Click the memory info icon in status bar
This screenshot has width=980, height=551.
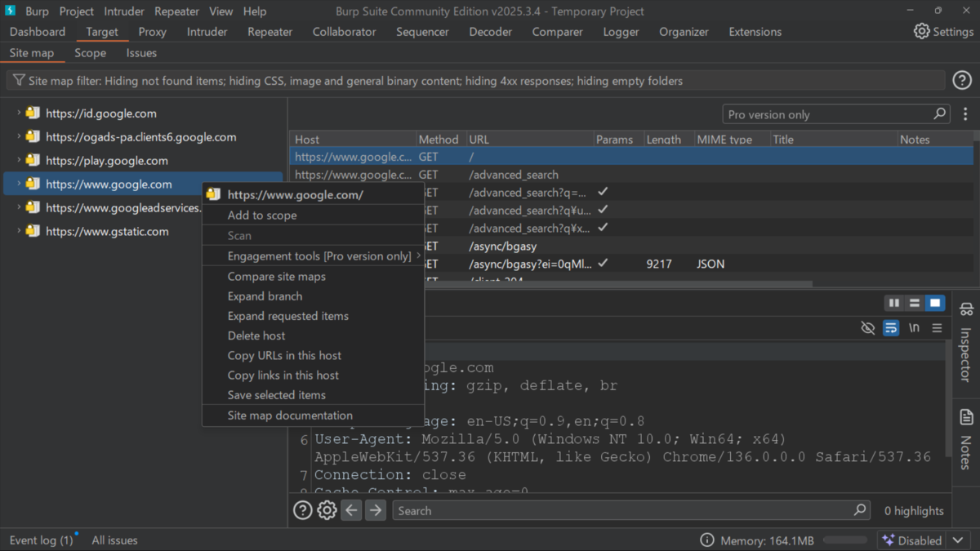[707, 540]
